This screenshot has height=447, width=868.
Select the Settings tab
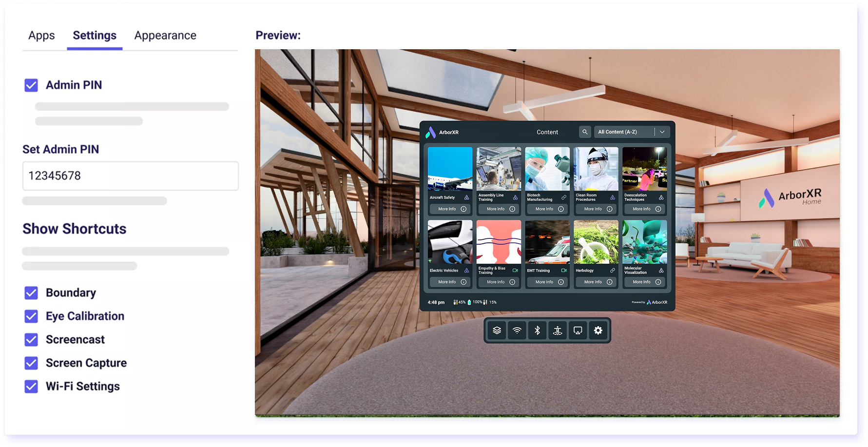tap(95, 36)
